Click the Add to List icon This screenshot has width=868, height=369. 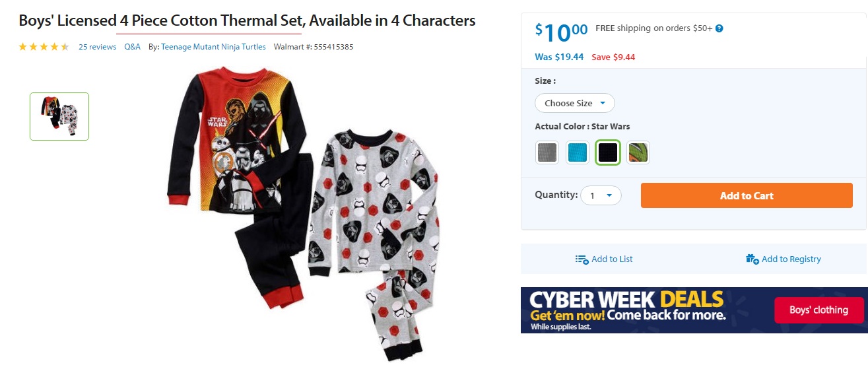[x=582, y=259]
